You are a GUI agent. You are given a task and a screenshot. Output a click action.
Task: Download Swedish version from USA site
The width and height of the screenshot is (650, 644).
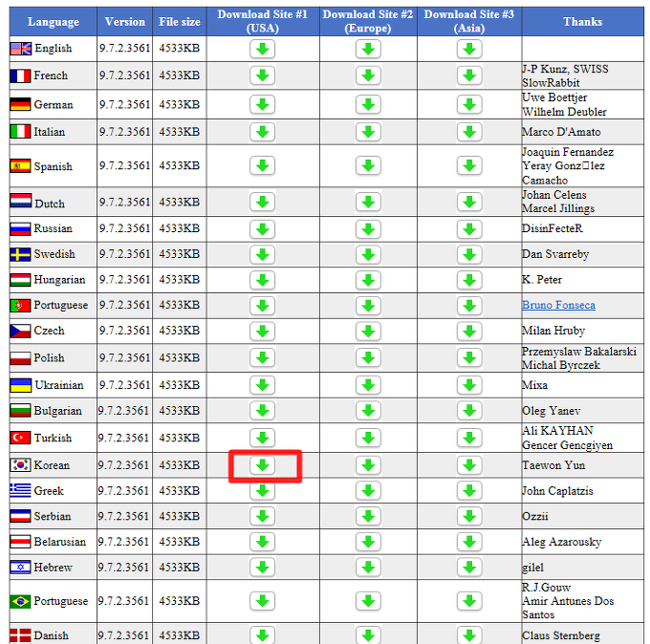pos(263,254)
